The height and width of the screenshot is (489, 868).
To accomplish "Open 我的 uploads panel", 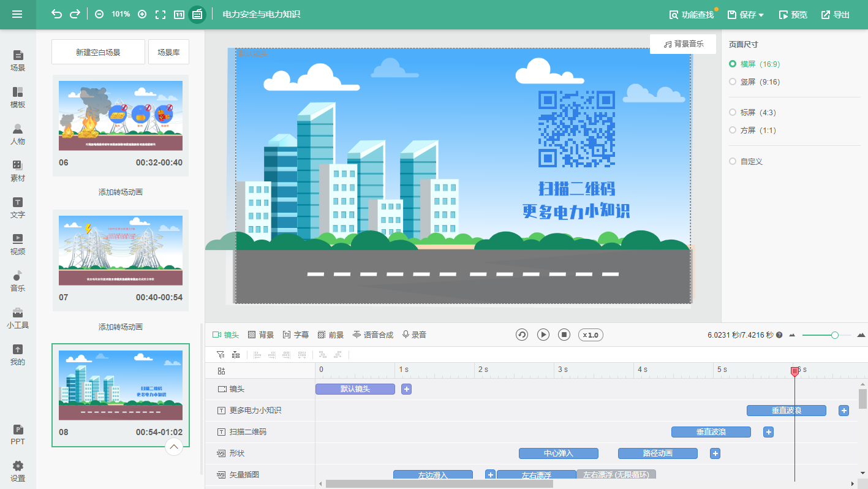I will coord(18,355).
